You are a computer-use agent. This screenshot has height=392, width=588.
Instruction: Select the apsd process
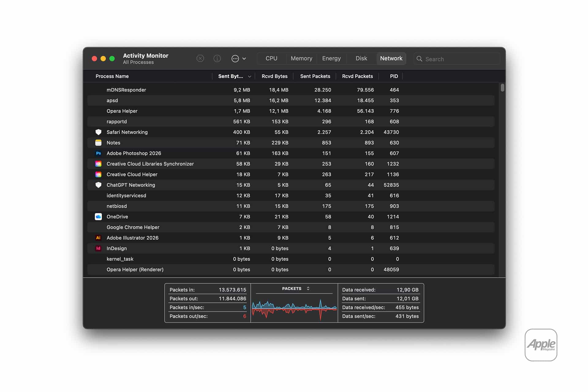[x=112, y=100]
